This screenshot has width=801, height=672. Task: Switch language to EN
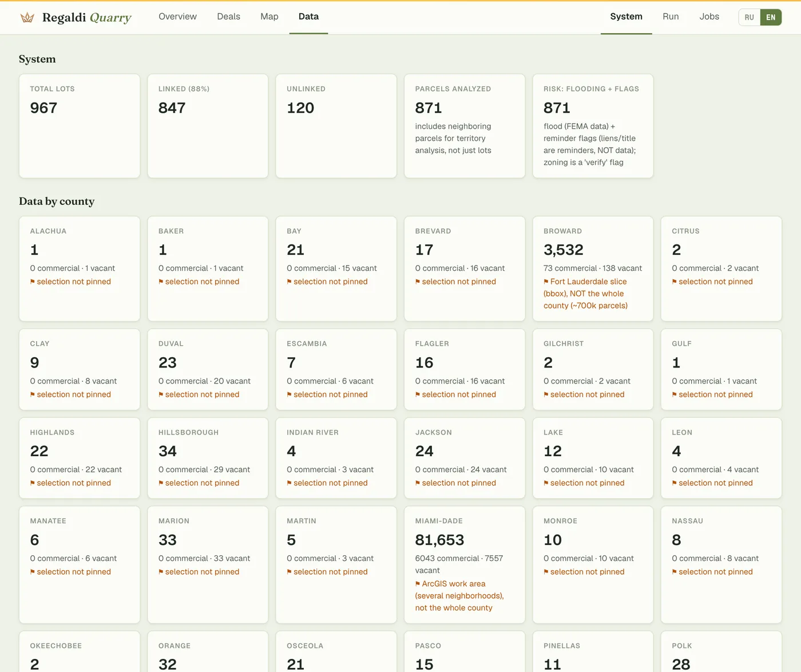pos(771,17)
